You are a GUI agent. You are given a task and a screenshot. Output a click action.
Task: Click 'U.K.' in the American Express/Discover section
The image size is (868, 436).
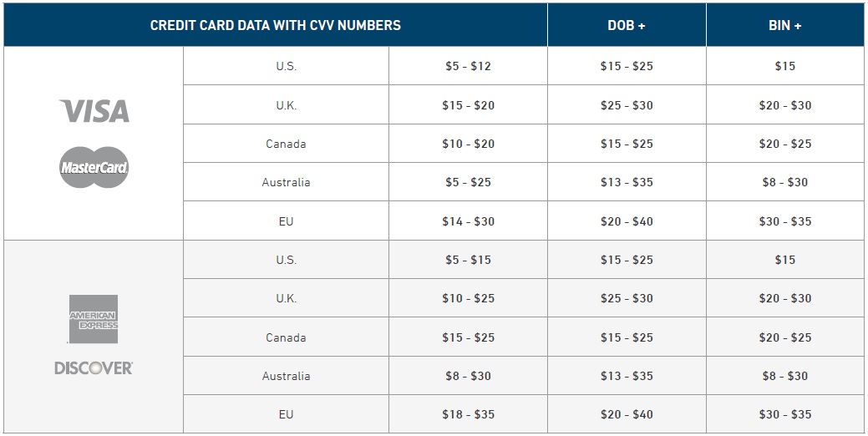(x=286, y=298)
